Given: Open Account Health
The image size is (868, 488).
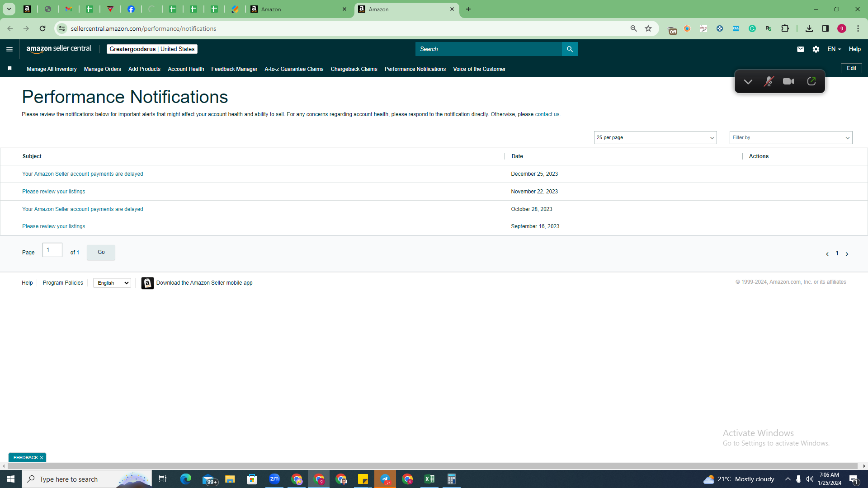Looking at the screenshot, I should [186, 69].
